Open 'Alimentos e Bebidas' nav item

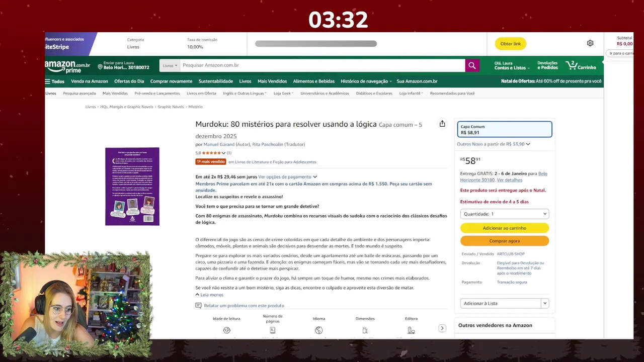point(313,81)
